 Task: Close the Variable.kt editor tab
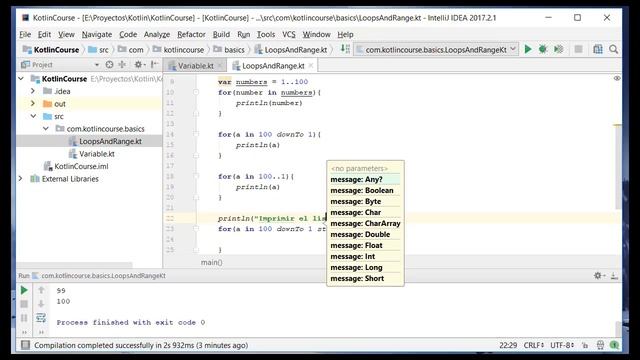[x=220, y=65]
